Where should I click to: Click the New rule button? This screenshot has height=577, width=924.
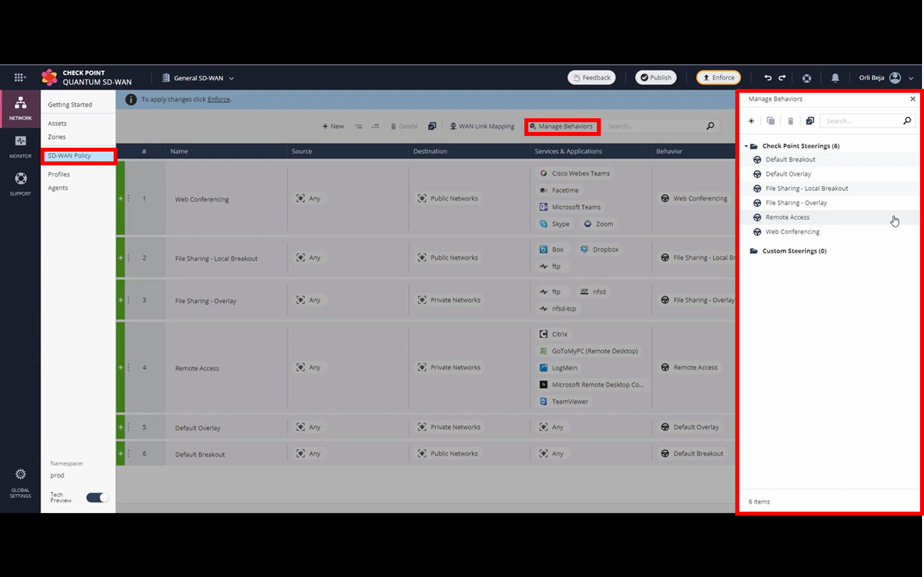(333, 126)
